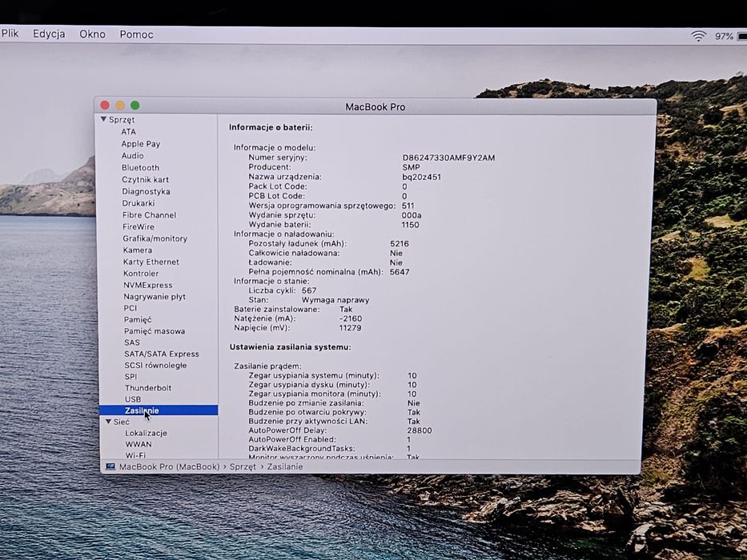This screenshot has width=747, height=560.
Task: Open the Okno menu
Action: pyautogui.click(x=92, y=34)
